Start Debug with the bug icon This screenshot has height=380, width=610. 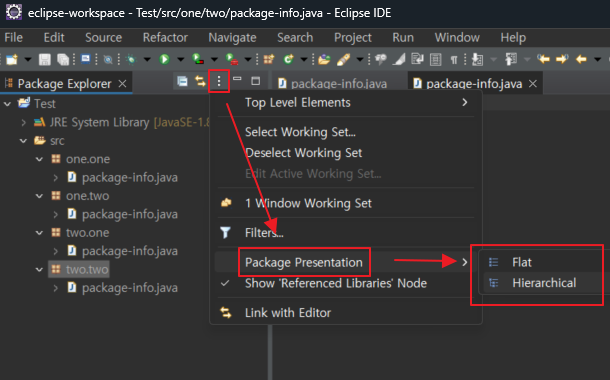point(131,60)
